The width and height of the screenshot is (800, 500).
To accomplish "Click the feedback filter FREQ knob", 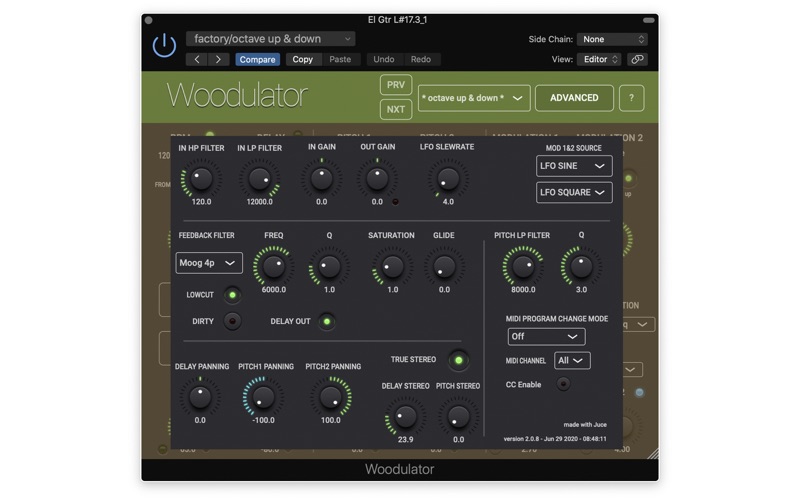I will (274, 266).
